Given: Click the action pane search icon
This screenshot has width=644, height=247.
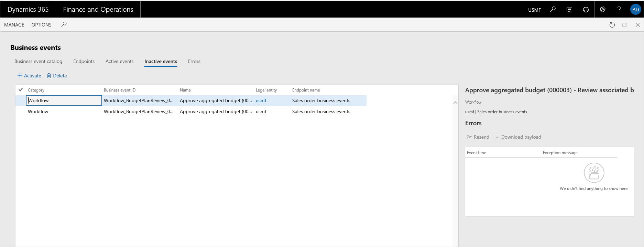Looking at the screenshot, I should click(x=64, y=24).
